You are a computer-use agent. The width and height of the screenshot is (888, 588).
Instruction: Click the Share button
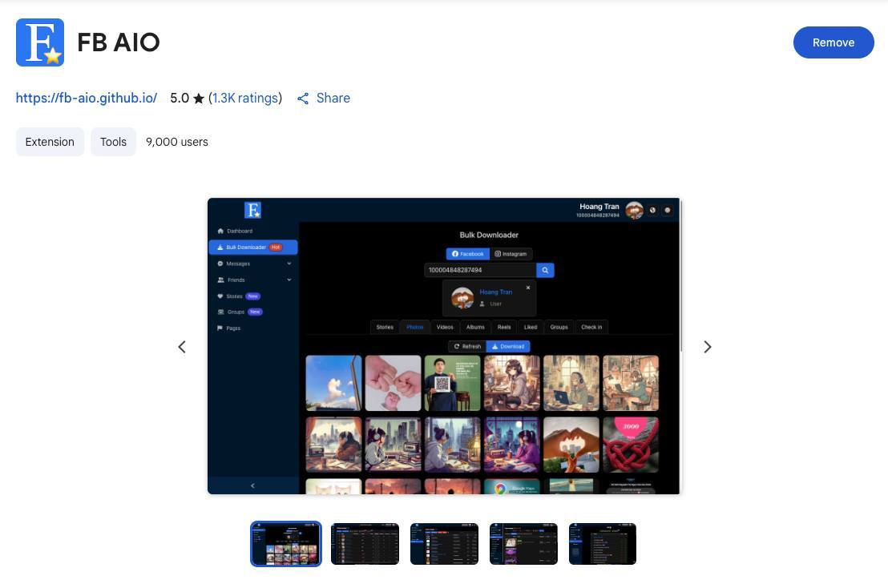pyautogui.click(x=324, y=98)
